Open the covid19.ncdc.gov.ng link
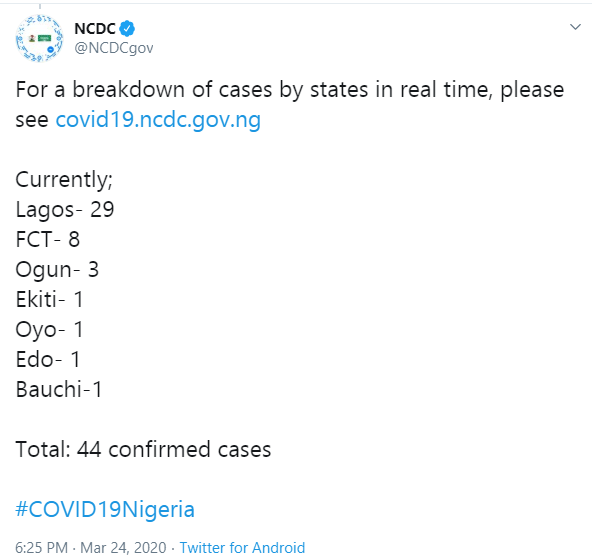Viewport: 592px width, 558px height. pyautogui.click(x=158, y=120)
